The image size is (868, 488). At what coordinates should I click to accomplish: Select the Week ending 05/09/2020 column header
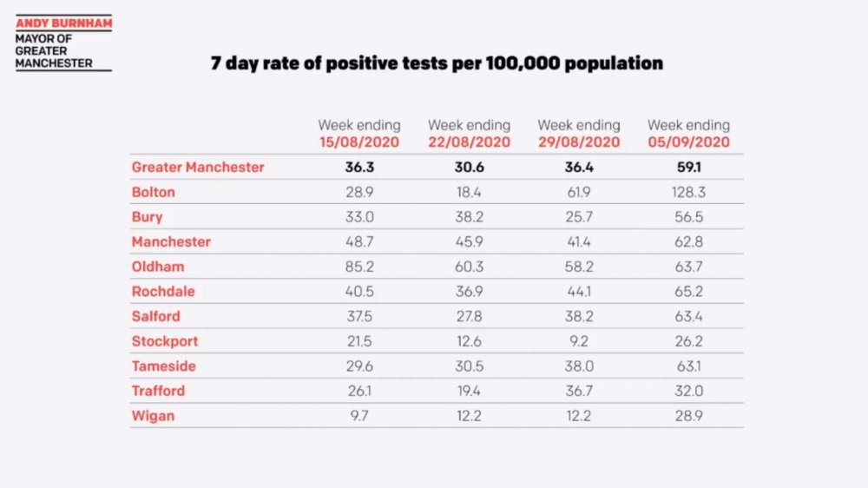(688, 134)
